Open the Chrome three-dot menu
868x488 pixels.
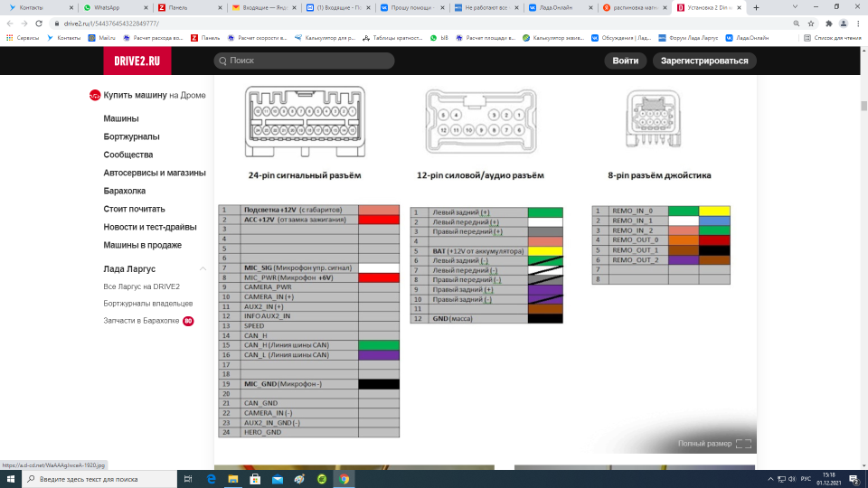click(857, 23)
